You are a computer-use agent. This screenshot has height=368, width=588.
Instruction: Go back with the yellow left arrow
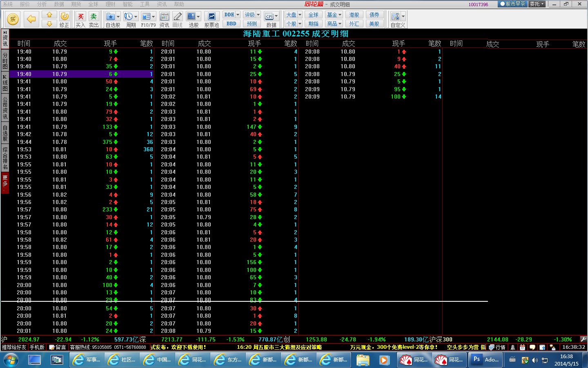[x=31, y=19]
